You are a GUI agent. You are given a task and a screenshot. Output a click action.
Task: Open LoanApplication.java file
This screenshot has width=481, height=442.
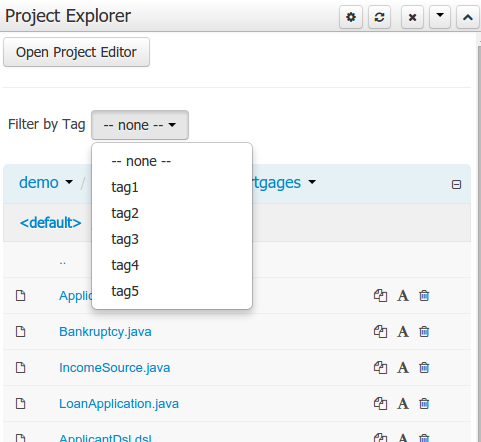pyautogui.click(x=119, y=404)
